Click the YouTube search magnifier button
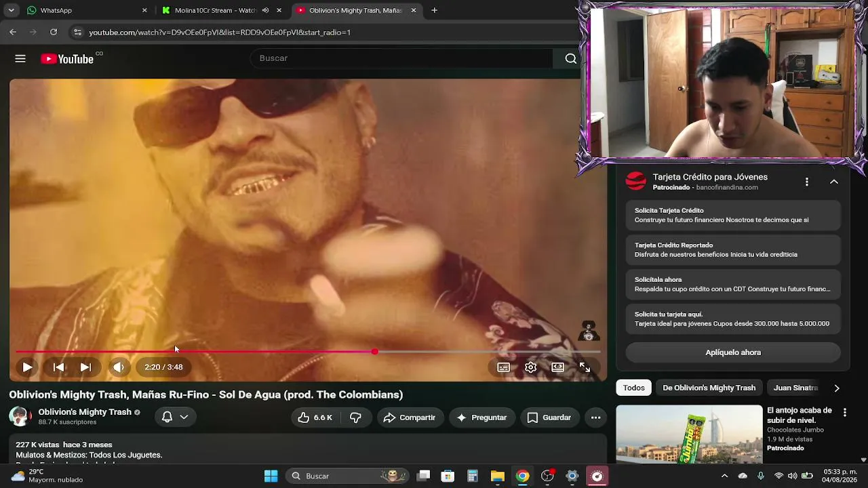The height and width of the screenshot is (488, 868). tap(571, 58)
